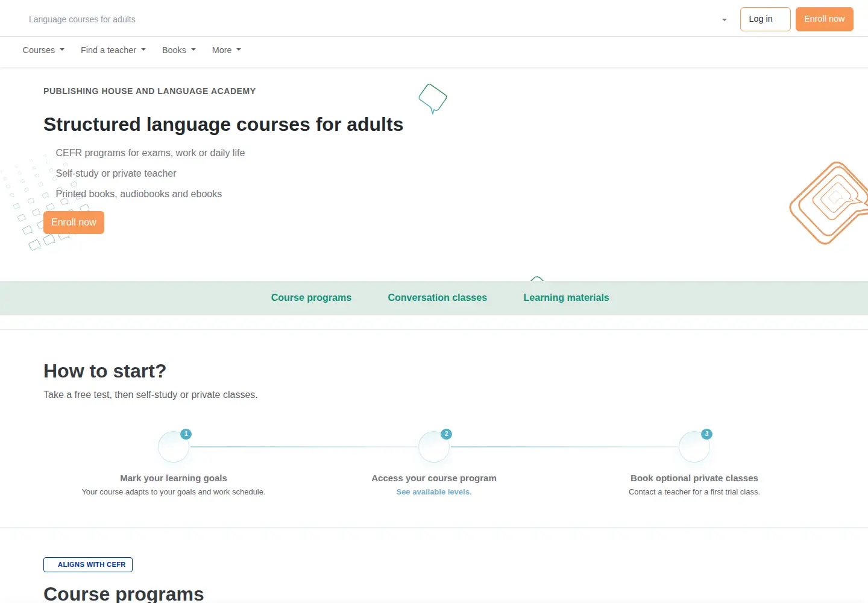
Task: Open the More dropdown menu
Action: point(227,50)
